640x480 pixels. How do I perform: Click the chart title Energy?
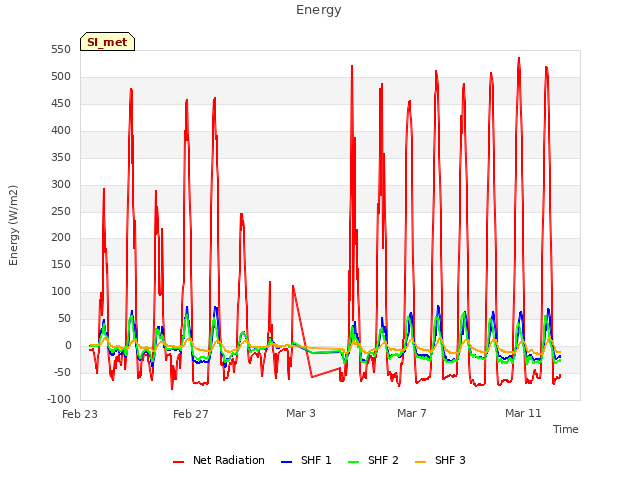tap(318, 10)
